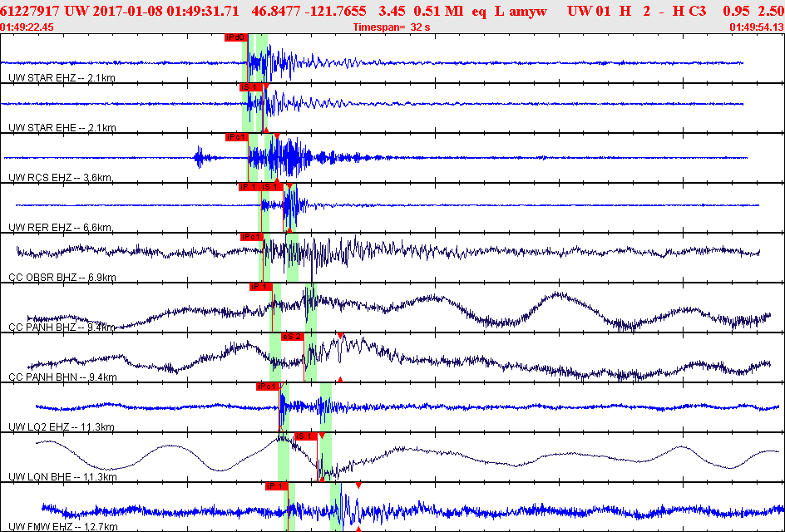
Task: Select the iP 1 pick flag on RER EHZ
Action: coord(249,187)
